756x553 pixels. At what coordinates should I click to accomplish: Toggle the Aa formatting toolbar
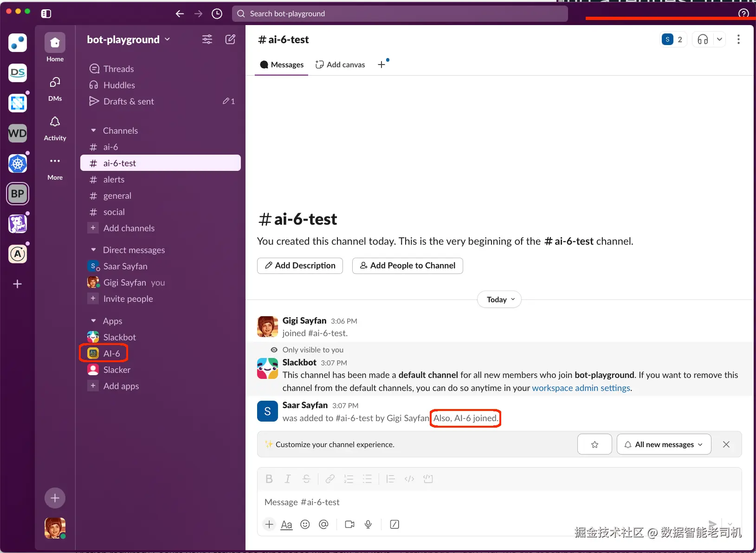click(287, 525)
